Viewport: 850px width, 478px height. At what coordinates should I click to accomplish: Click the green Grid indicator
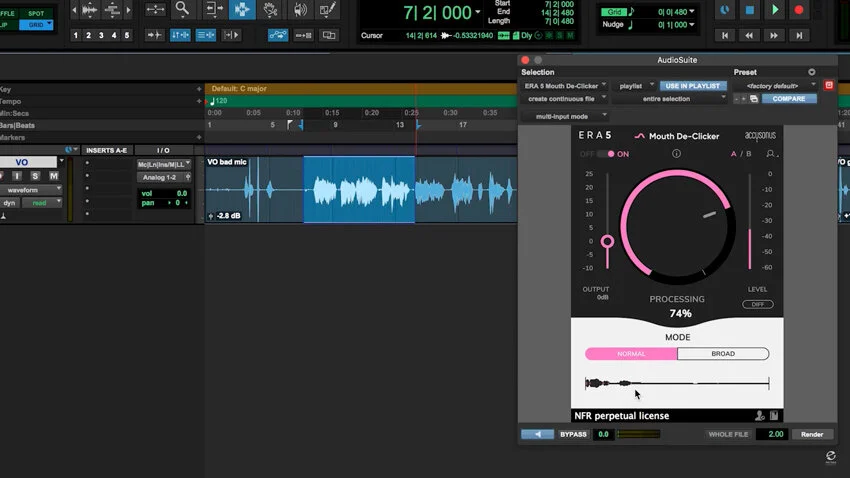[x=614, y=11]
